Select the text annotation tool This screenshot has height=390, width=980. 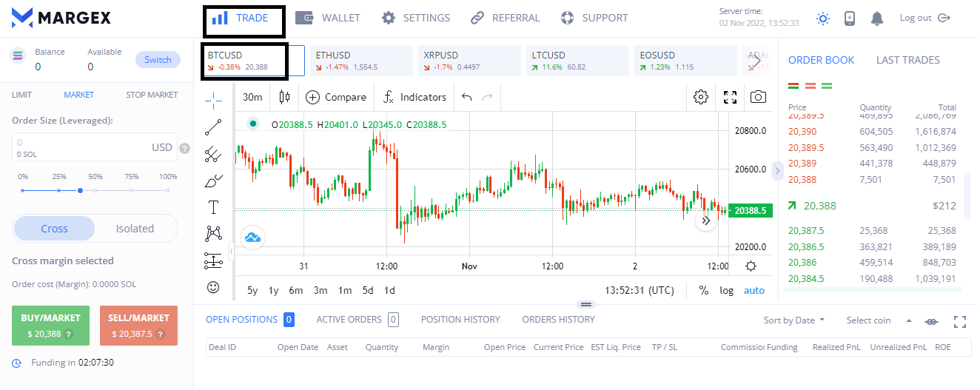pyautogui.click(x=213, y=207)
